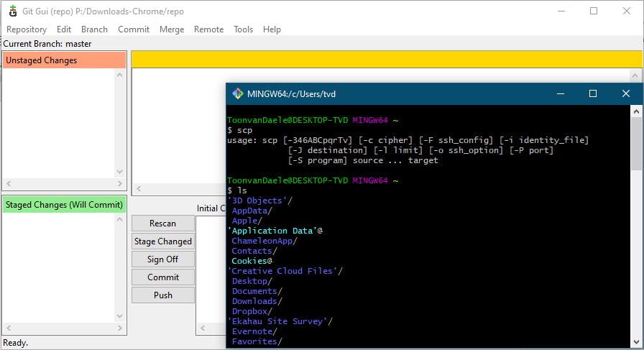Select the Staged Changes (Will Commit) header
The image size is (644, 350).
tap(64, 205)
